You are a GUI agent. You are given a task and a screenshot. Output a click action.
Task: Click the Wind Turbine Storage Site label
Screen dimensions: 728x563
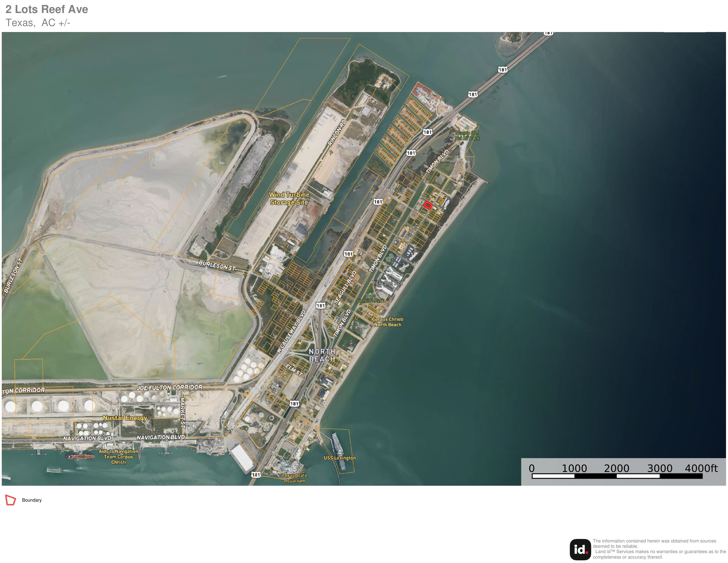tap(289, 198)
